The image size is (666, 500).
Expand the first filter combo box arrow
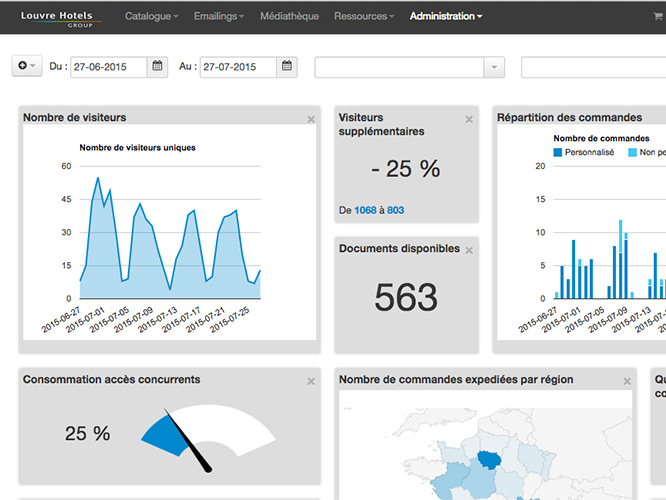point(494,67)
